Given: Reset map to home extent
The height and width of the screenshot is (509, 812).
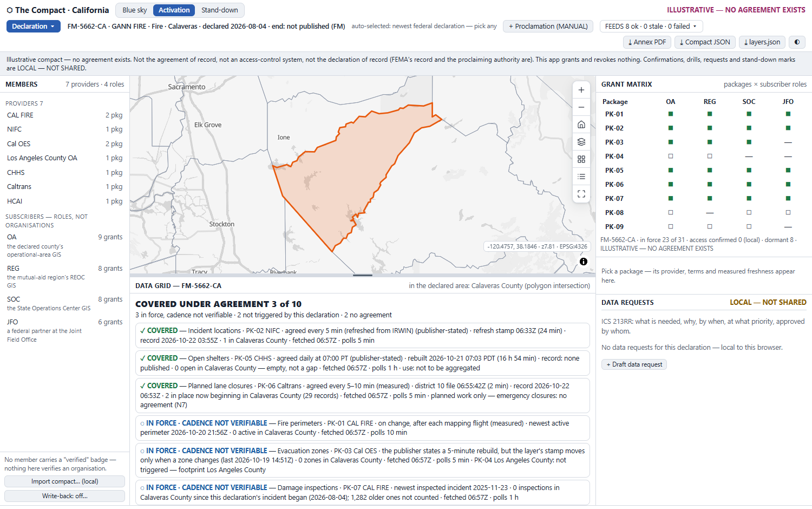Looking at the screenshot, I should (x=581, y=125).
